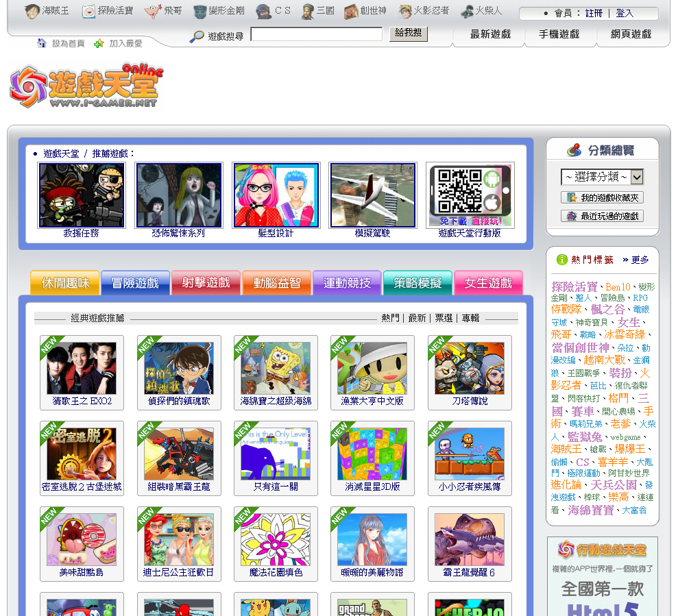Viewport: 678px width, 616px height.
Task: Switch to the 射擊遊戲 tab
Action: 206,283
